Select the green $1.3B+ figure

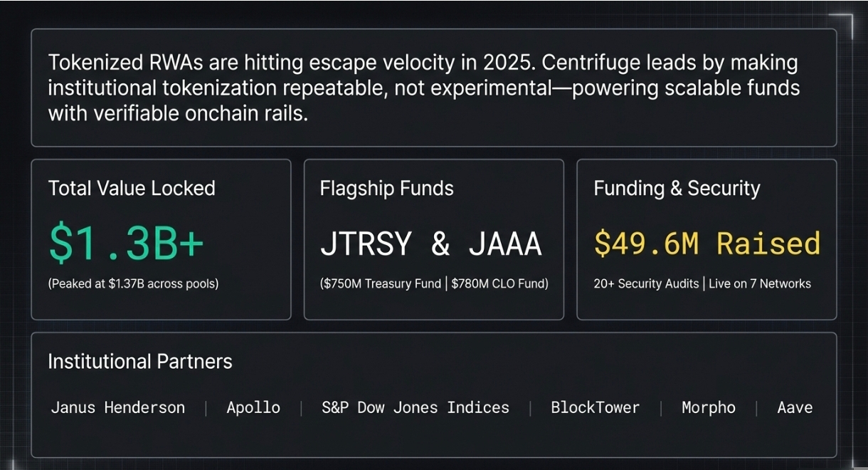click(x=126, y=243)
